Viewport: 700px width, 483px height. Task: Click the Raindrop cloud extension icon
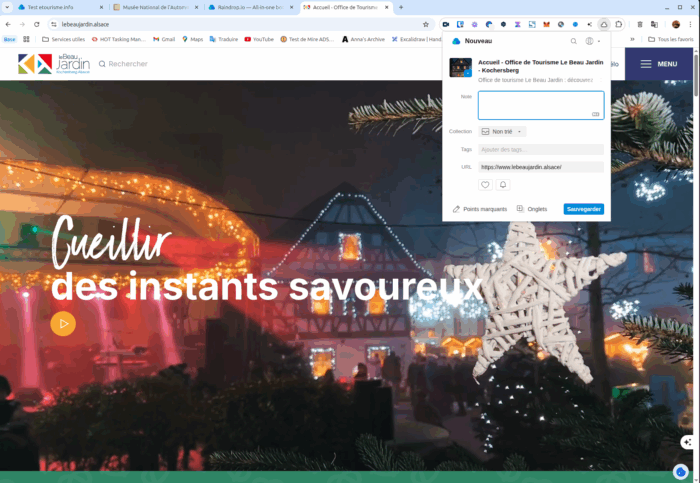[x=604, y=24]
